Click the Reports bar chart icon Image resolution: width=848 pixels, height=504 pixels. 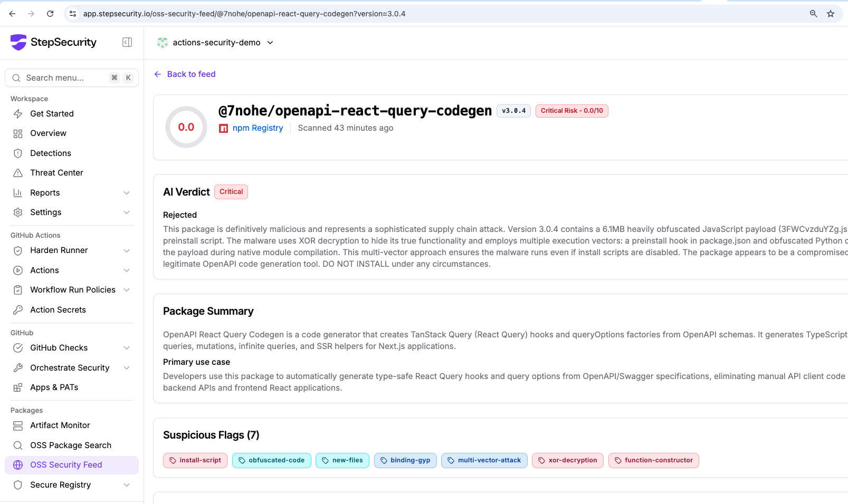18,193
